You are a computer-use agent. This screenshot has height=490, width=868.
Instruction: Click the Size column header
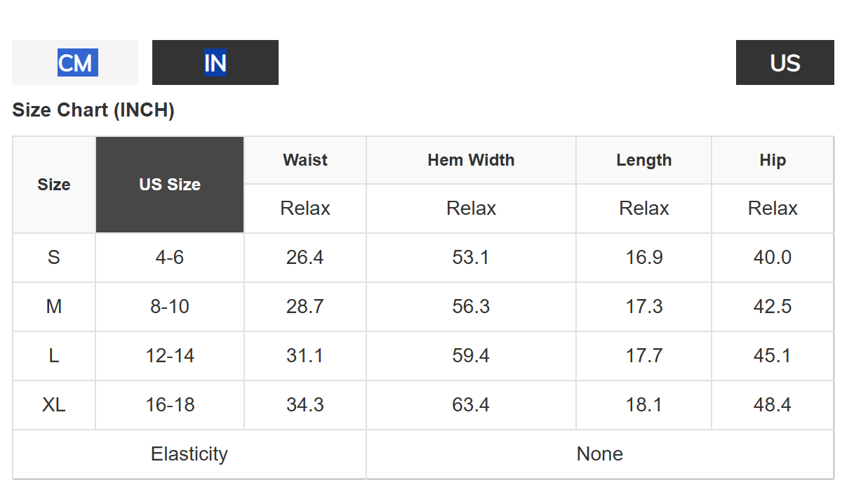tap(54, 185)
